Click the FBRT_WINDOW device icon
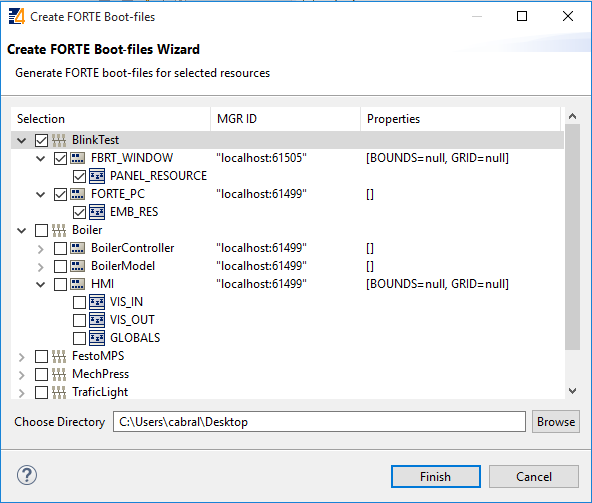This screenshot has height=503, width=592. (78, 158)
